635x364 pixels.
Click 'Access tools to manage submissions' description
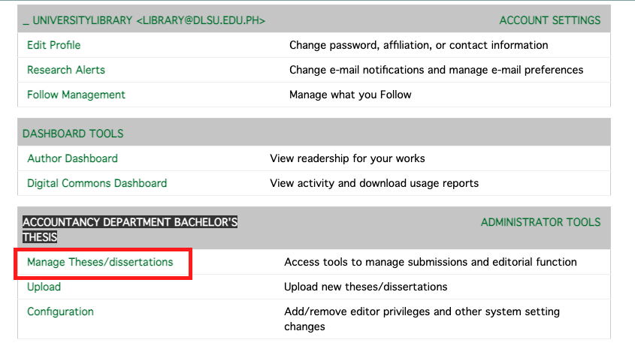pos(431,262)
